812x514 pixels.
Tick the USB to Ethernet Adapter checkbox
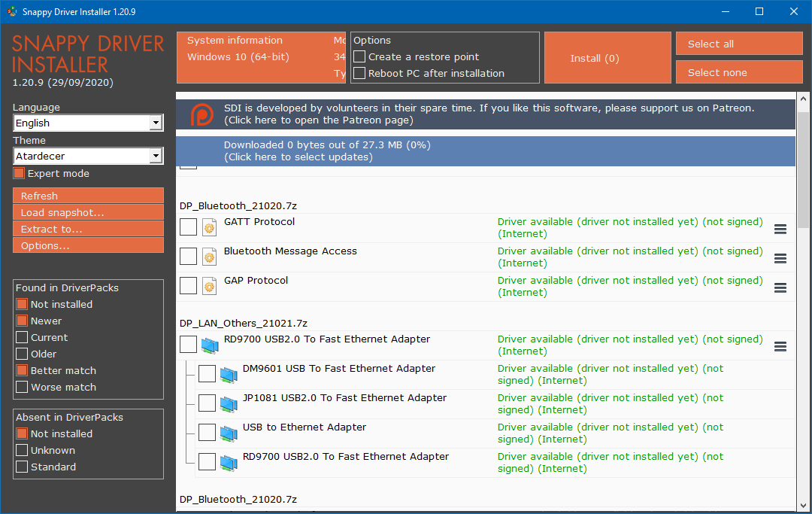(x=208, y=432)
